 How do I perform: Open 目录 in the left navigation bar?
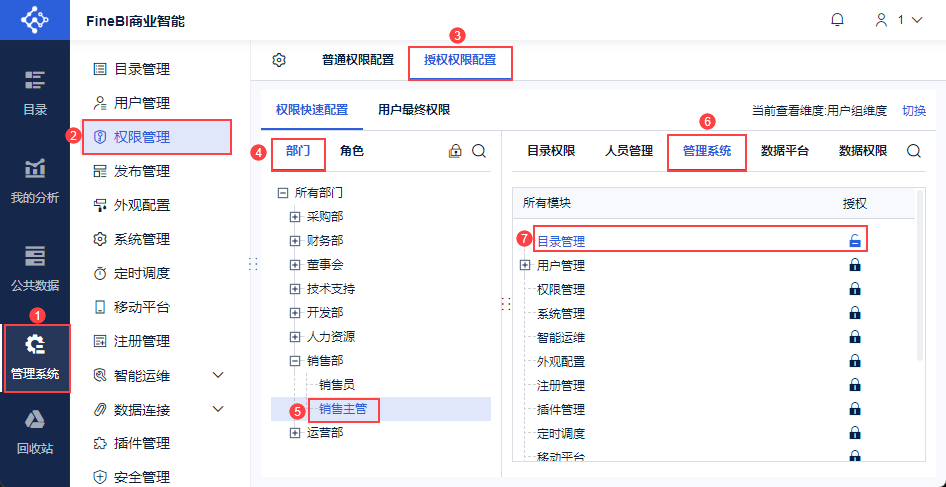35,93
